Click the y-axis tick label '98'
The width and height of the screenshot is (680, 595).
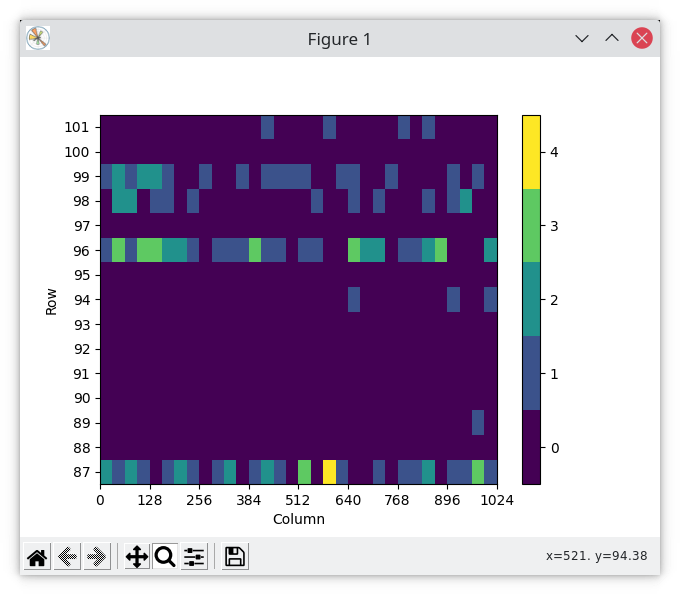coord(81,201)
